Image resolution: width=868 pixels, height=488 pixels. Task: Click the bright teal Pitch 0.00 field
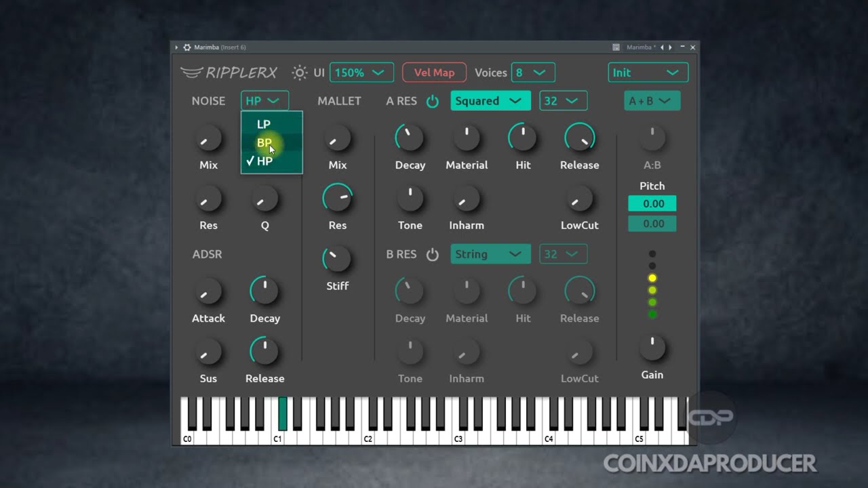pyautogui.click(x=652, y=203)
